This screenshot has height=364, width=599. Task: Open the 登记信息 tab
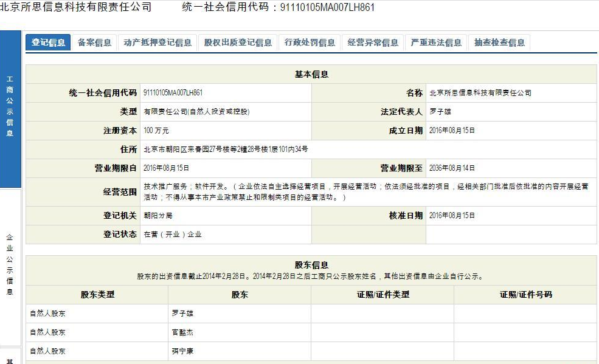[48, 43]
